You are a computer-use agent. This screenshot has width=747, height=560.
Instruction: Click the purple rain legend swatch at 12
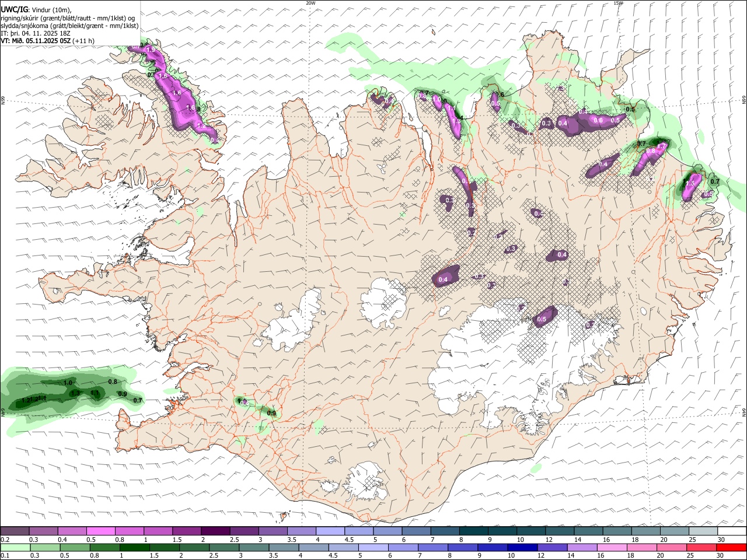click(x=551, y=547)
